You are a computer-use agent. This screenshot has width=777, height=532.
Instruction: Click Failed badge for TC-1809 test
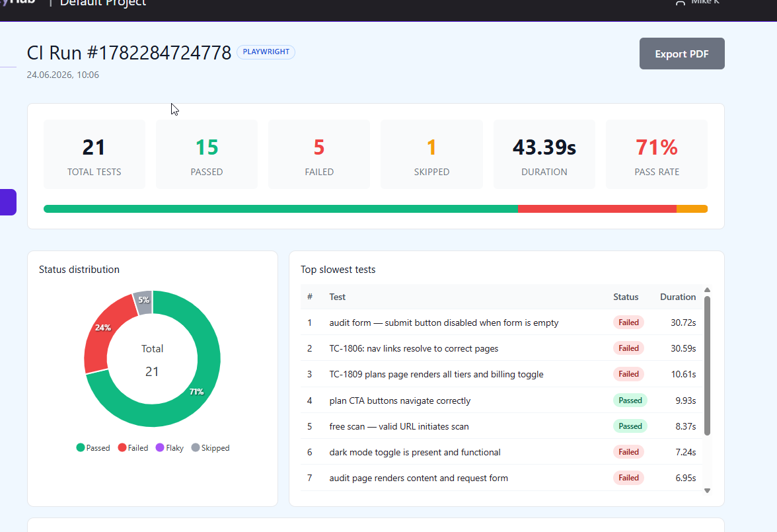click(628, 374)
